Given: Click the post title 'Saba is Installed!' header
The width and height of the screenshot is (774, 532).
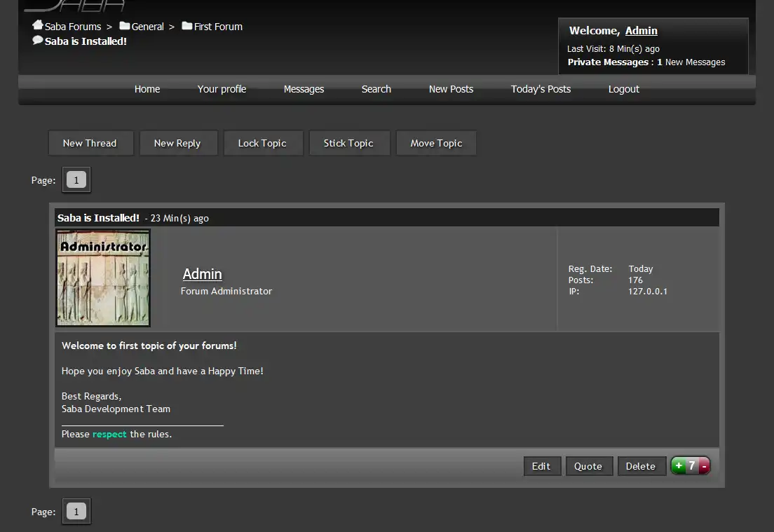Looking at the screenshot, I should pos(98,217).
